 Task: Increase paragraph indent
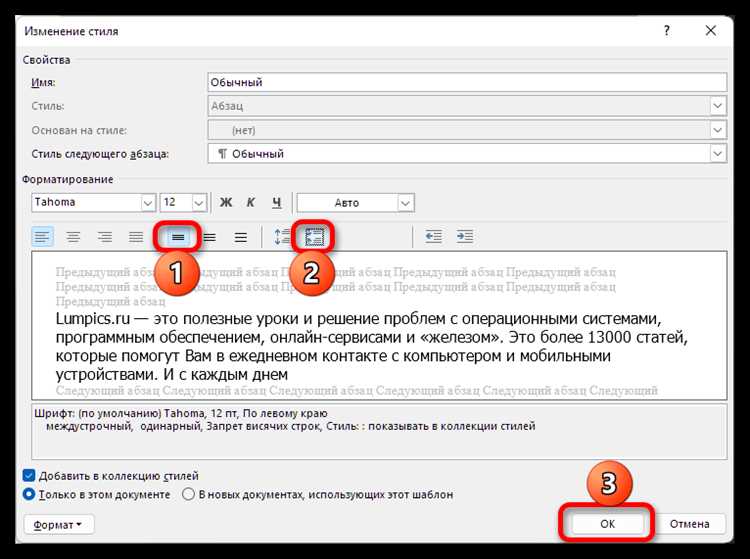pyautogui.click(x=464, y=237)
